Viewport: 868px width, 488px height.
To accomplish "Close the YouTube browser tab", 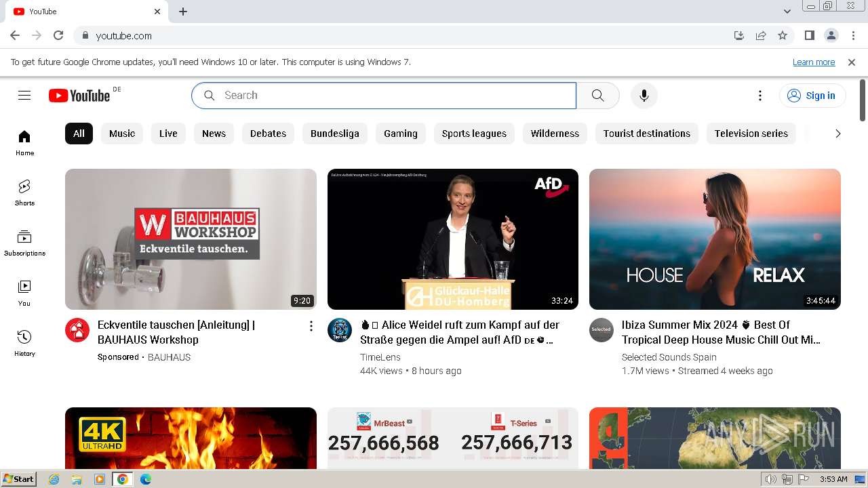I will coord(157,12).
